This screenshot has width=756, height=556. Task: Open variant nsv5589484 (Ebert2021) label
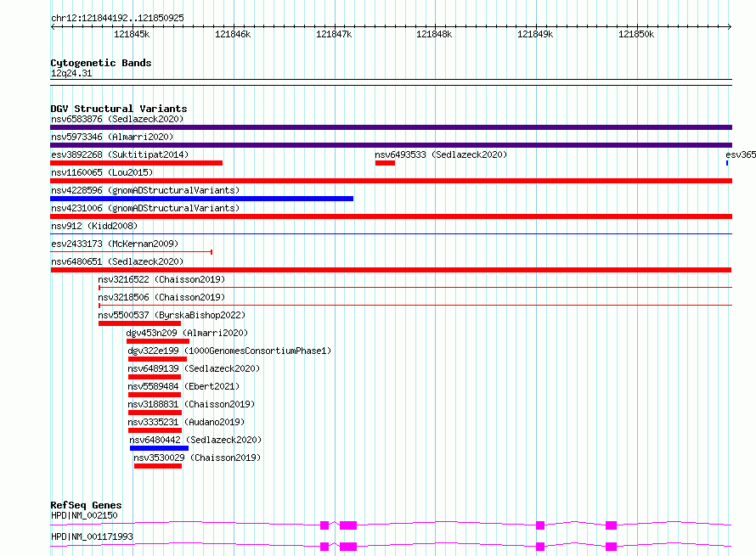tap(183, 386)
